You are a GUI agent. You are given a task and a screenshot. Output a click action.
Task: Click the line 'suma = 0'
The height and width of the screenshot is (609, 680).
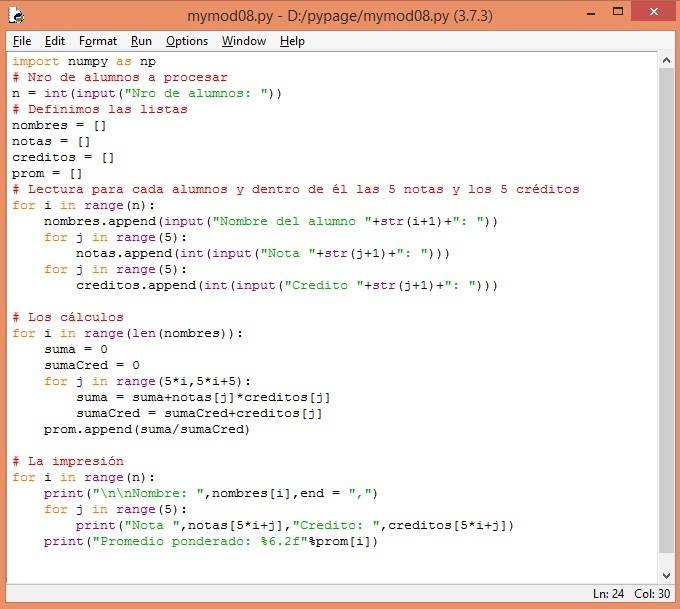point(76,350)
